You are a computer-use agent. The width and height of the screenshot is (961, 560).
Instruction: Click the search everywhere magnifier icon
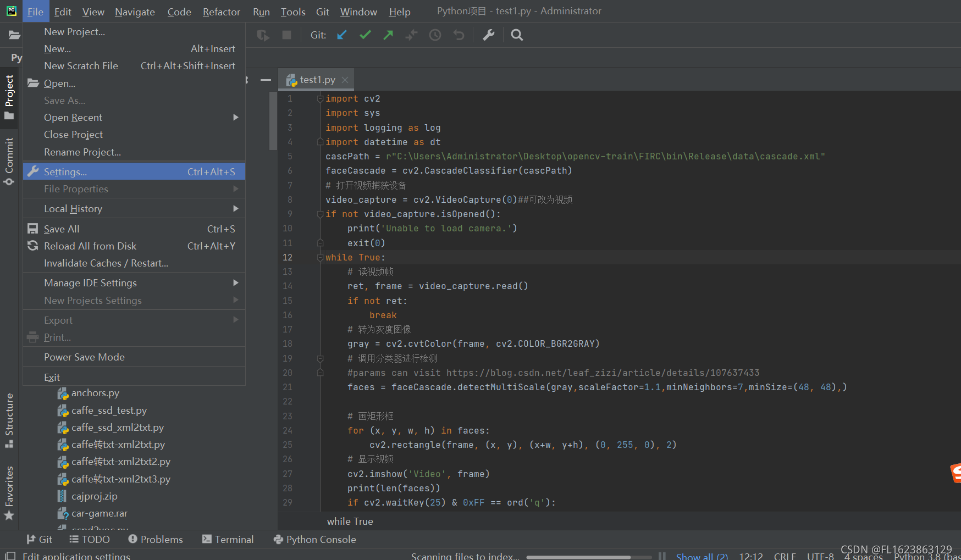517,35
